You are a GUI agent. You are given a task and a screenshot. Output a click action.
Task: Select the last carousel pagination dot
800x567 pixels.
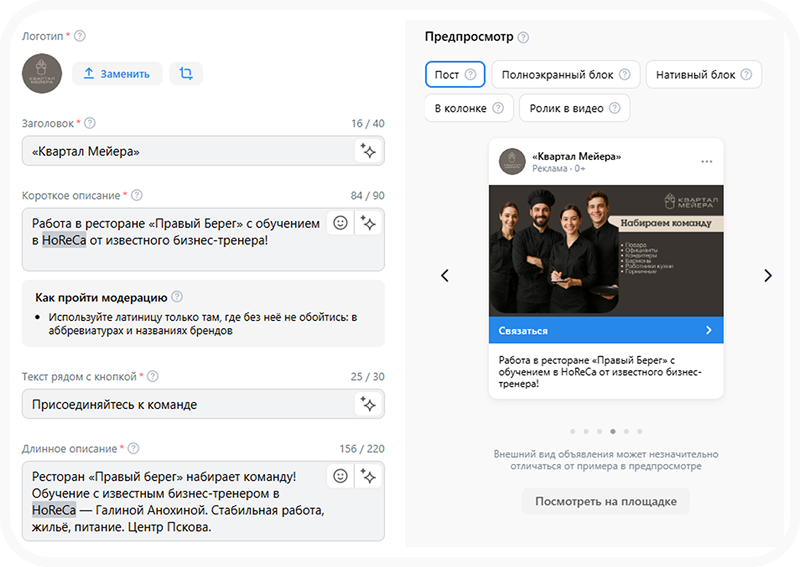pos(639,432)
